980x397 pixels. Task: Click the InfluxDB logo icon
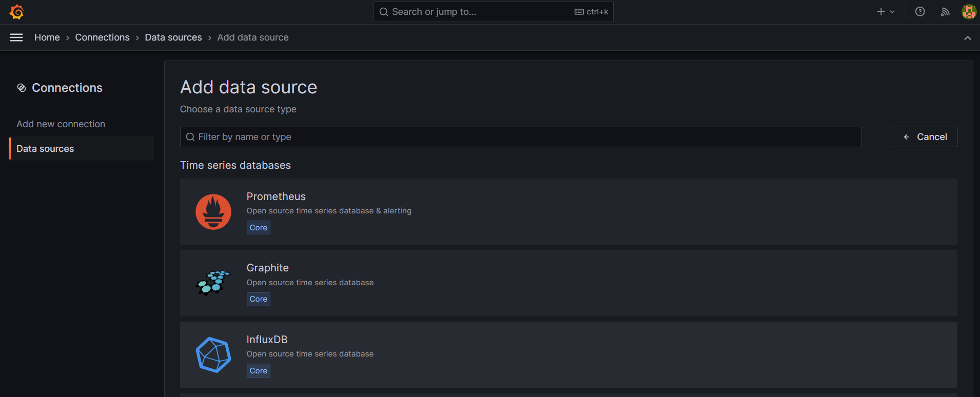tap(213, 354)
